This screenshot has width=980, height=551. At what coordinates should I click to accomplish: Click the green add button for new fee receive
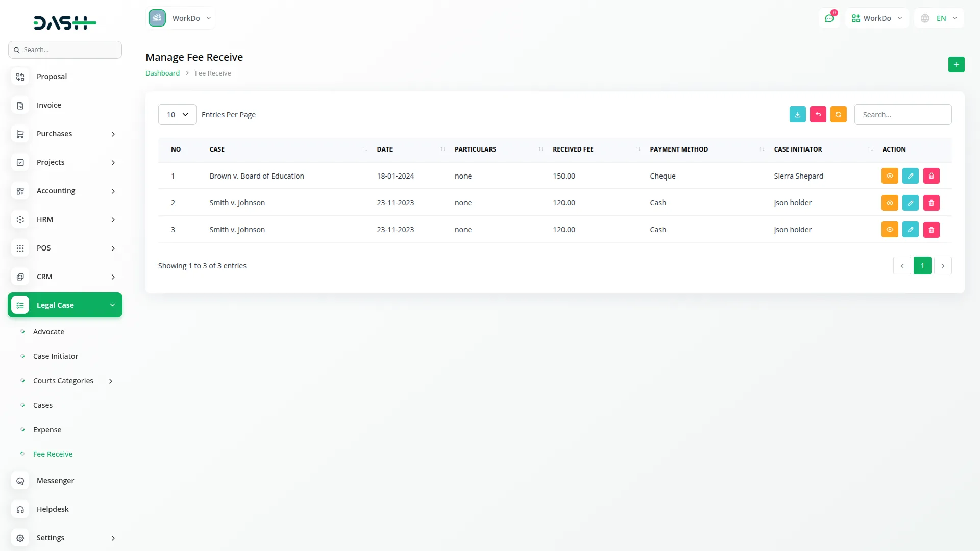[x=956, y=64]
